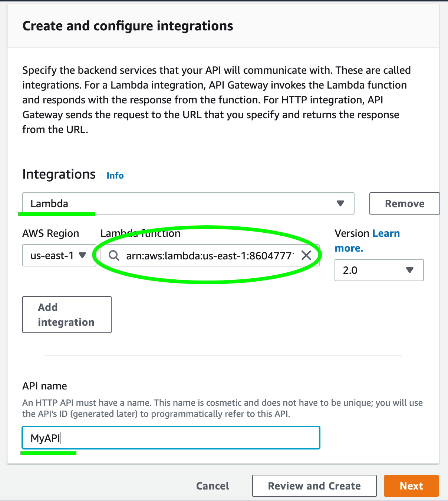Proceed with the orange Next button
The height and width of the screenshot is (501, 448).
tap(411, 486)
